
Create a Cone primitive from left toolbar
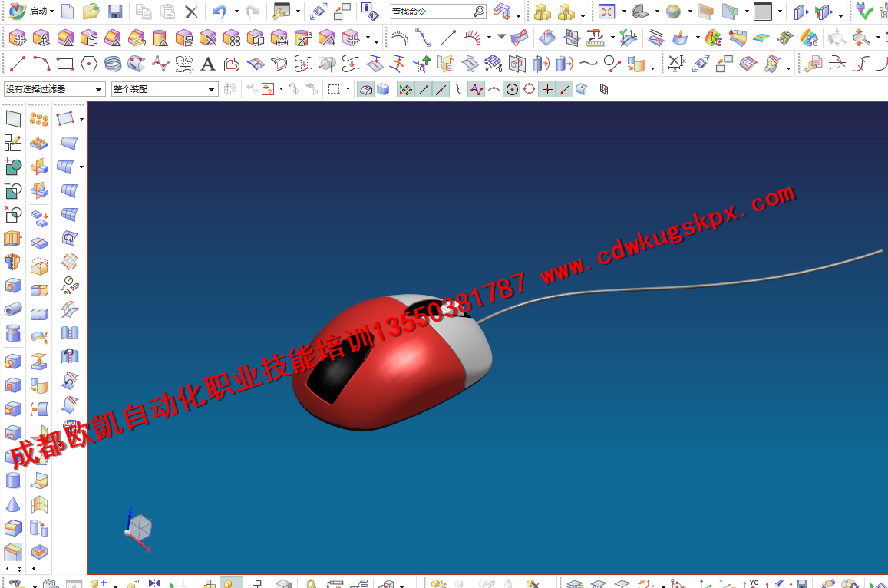(12, 504)
